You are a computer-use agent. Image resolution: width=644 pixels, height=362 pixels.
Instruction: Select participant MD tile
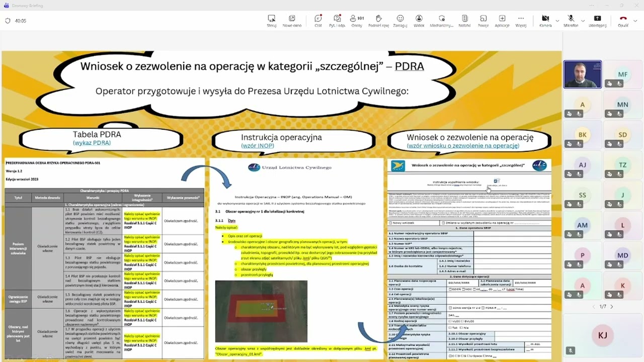[x=622, y=255]
